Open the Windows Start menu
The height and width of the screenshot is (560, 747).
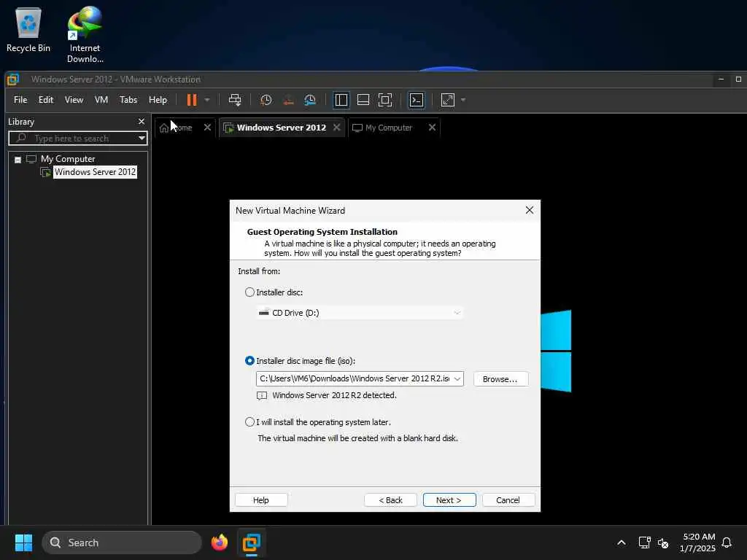click(23, 542)
